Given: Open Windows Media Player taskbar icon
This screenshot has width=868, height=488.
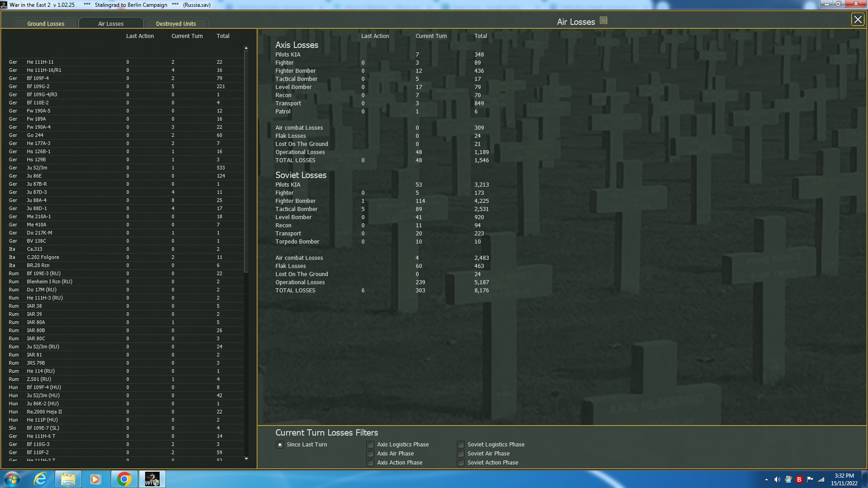Looking at the screenshot, I should pyautogui.click(x=95, y=479).
